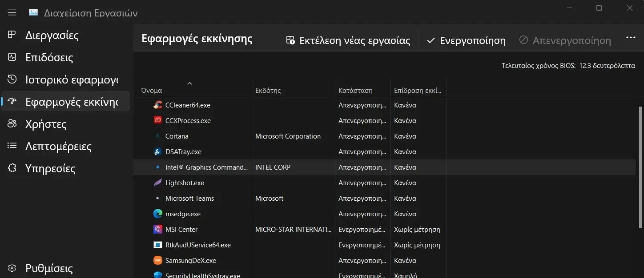Click the MICRO-STAR INTERNATI... publisher cell
644x278 pixels.
294,230
